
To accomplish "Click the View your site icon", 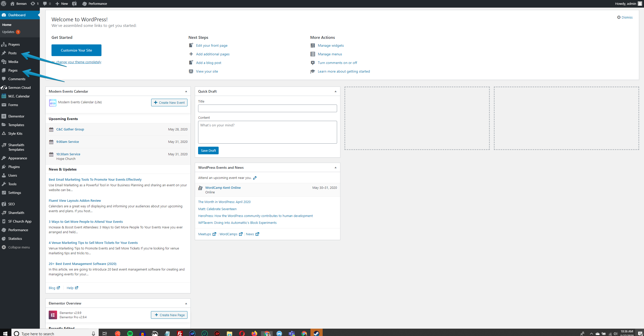I will click(x=191, y=71).
